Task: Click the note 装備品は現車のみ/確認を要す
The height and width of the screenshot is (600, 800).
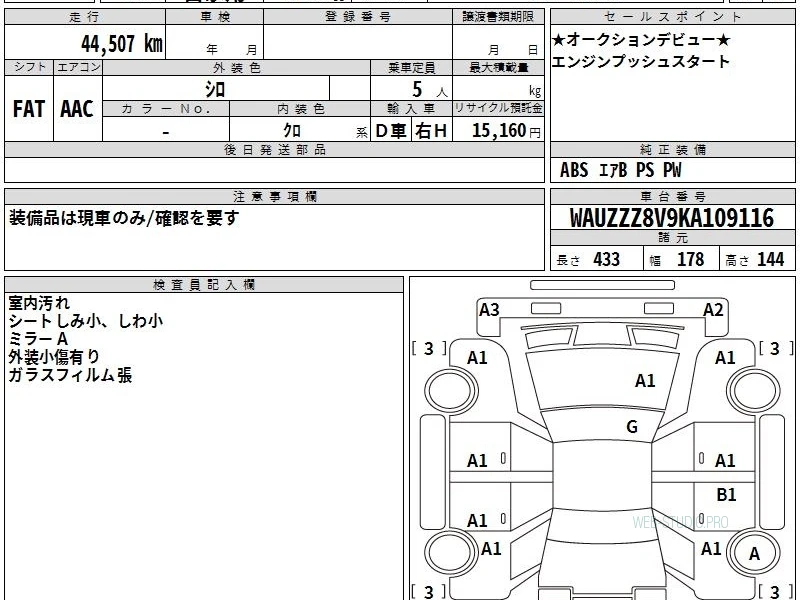Action: 124,218
